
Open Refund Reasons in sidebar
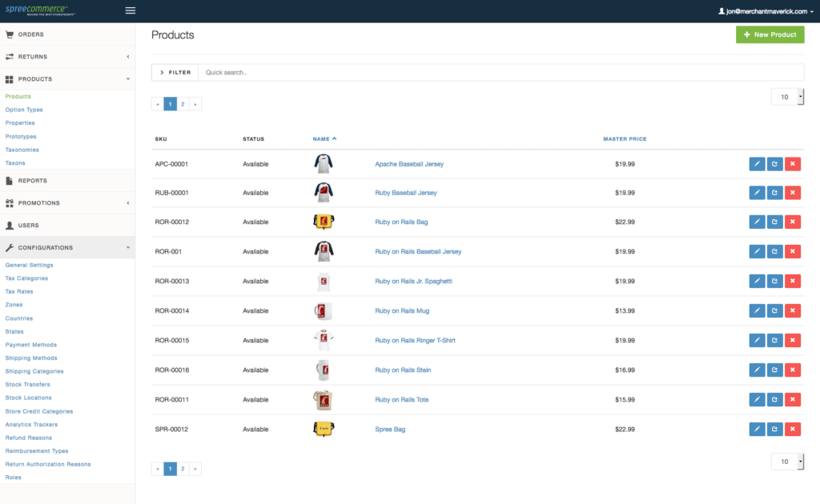pos(29,438)
